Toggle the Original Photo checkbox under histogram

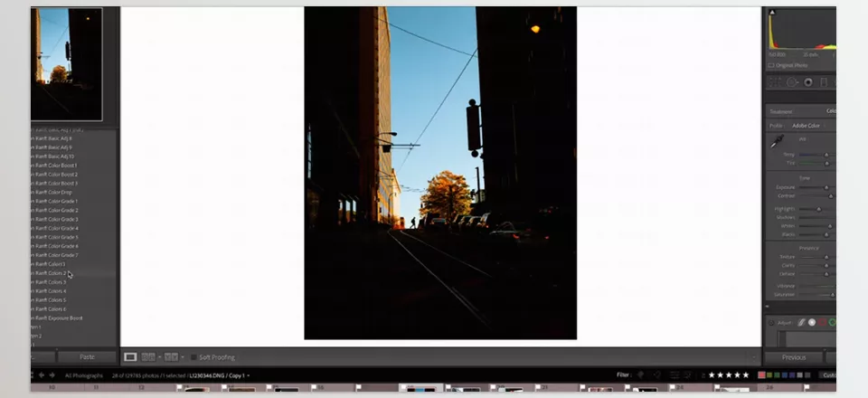(x=770, y=65)
